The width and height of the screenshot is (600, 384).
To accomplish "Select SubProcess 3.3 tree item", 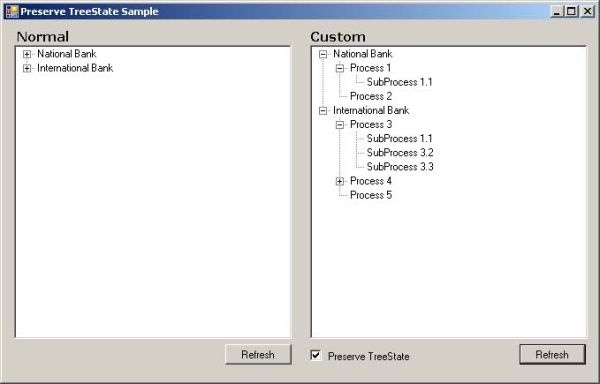I will click(400, 167).
